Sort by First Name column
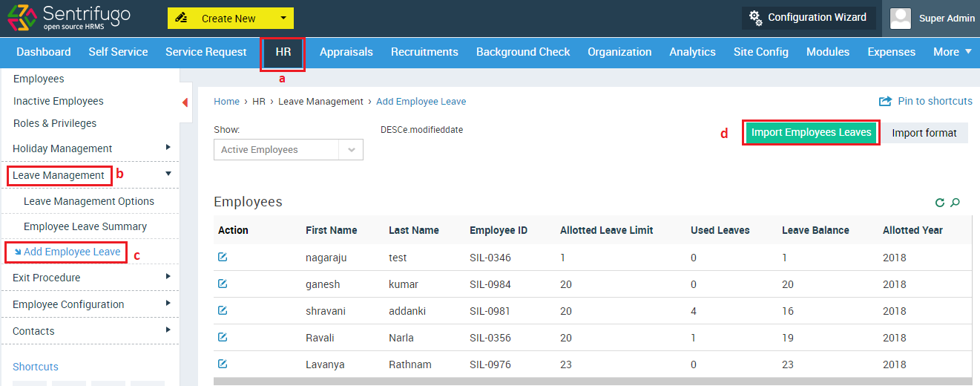 pos(332,230)
